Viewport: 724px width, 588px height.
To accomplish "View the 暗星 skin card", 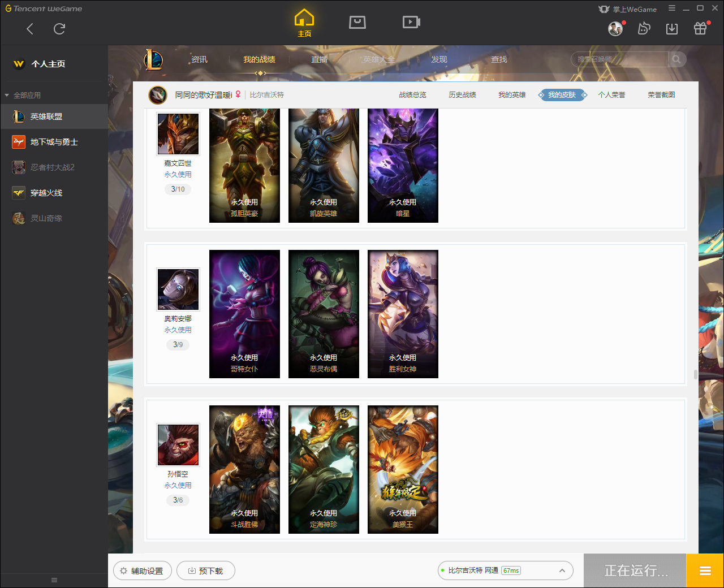I will click(x=403, y=166).
